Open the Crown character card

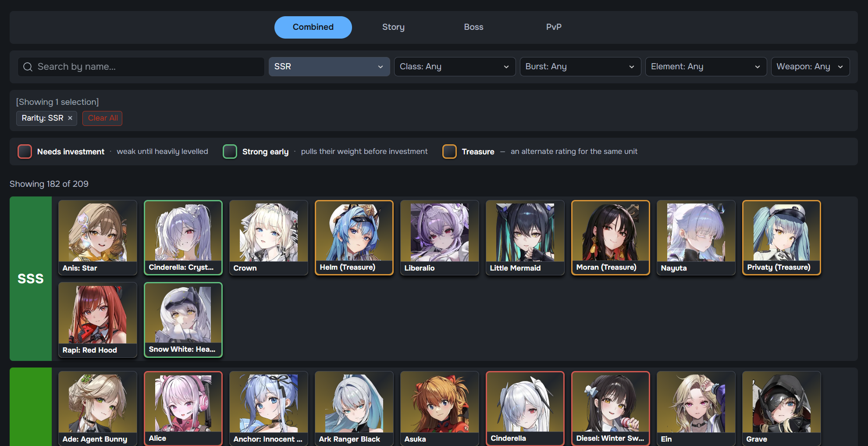(x=269, y=238)
